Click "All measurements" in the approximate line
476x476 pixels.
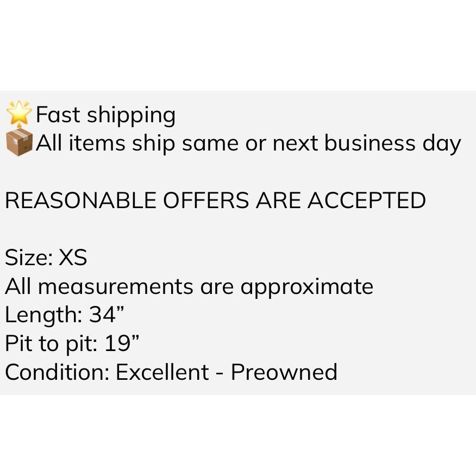click(x=99, y=286)
